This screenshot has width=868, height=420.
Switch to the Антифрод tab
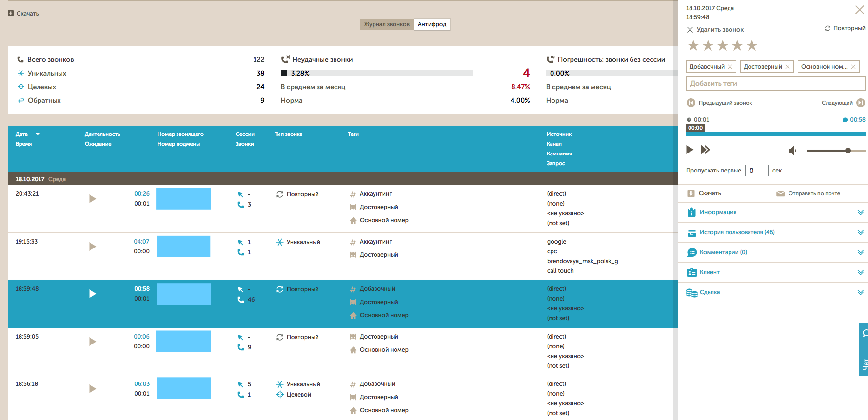pyautogui.click(x=432, y=24)
